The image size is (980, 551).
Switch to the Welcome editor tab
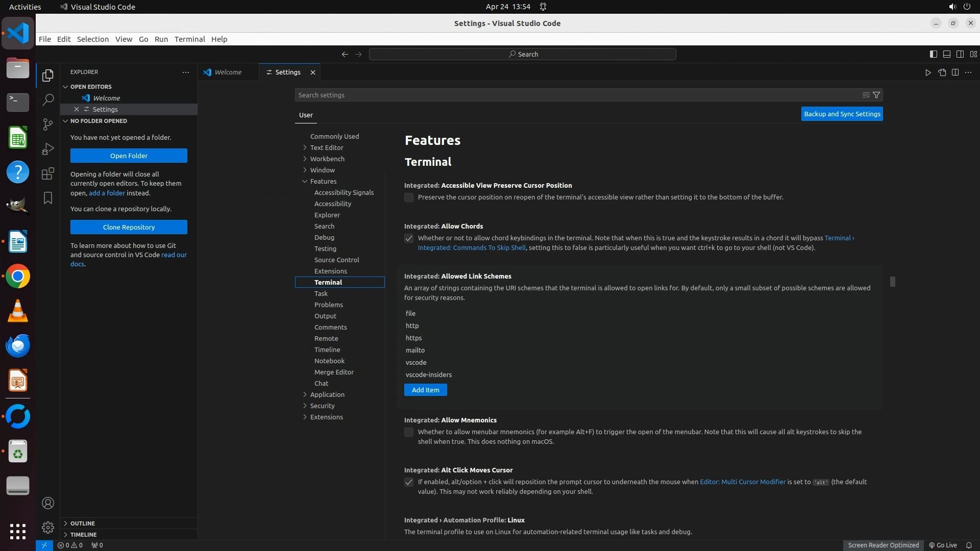click(228, 72)
